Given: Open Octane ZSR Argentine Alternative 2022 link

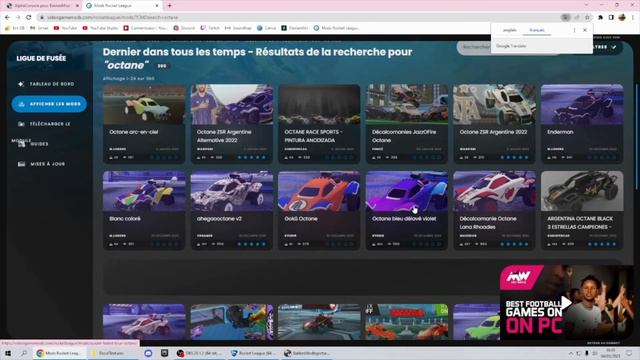Looking at the screenshot, I should click(224, 136).
